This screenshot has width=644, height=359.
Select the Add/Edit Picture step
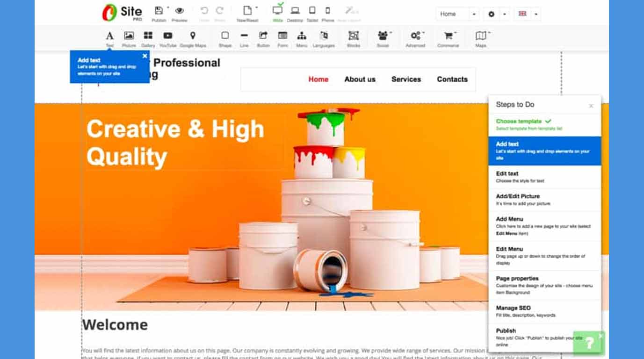pos(544,200)
